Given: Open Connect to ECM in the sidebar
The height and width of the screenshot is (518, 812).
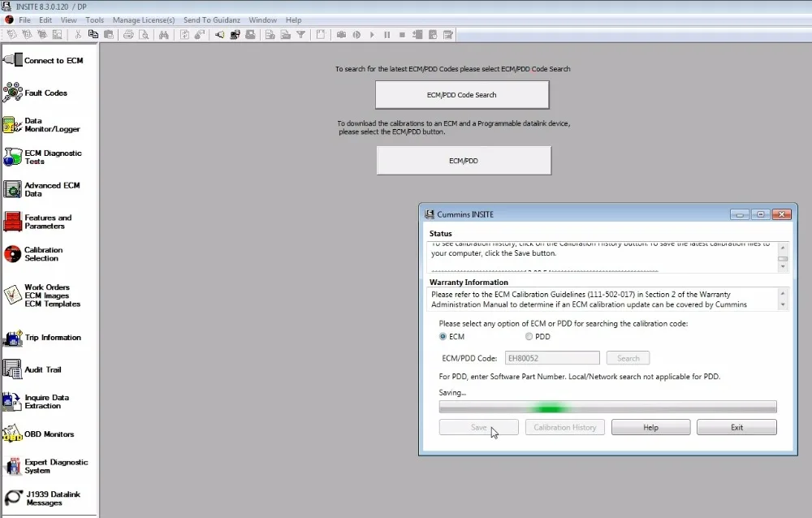Looking at the screenshot, I should [43, 60].
